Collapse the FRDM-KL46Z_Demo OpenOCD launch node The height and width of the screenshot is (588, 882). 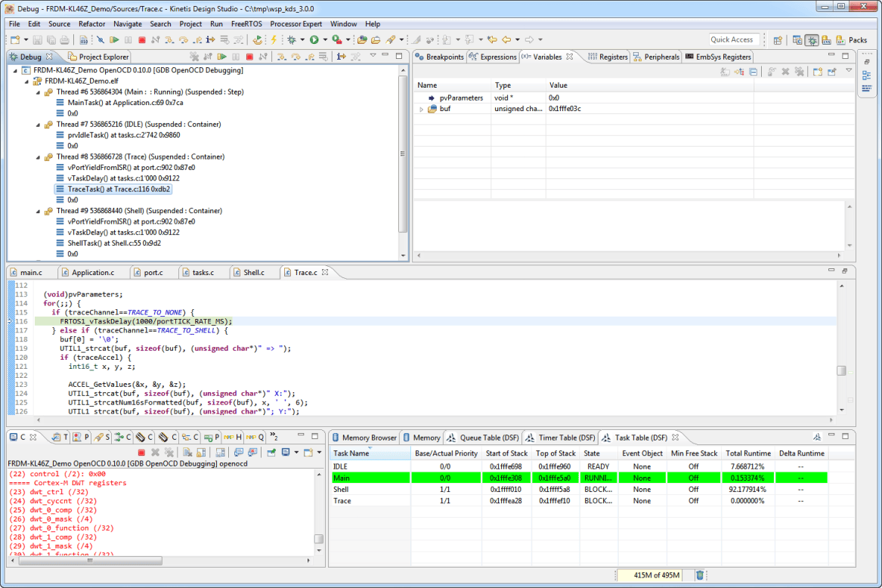15,70
